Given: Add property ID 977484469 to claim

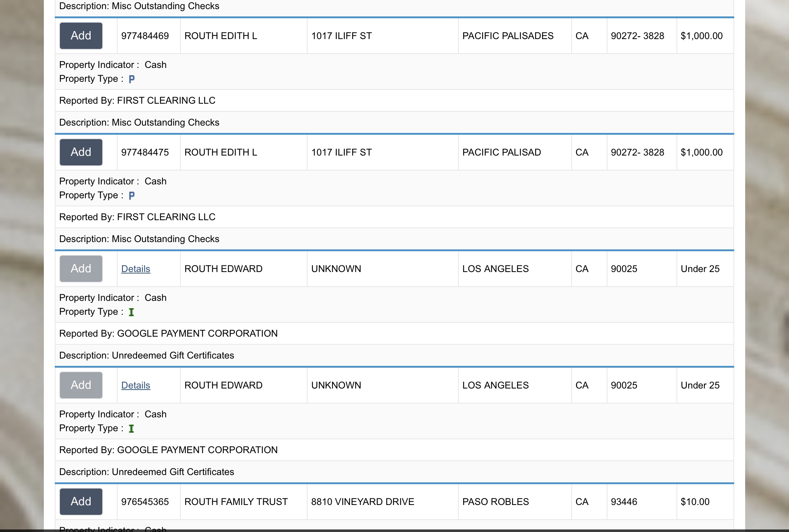Looking at the screenshot, I should coord(81,36).
